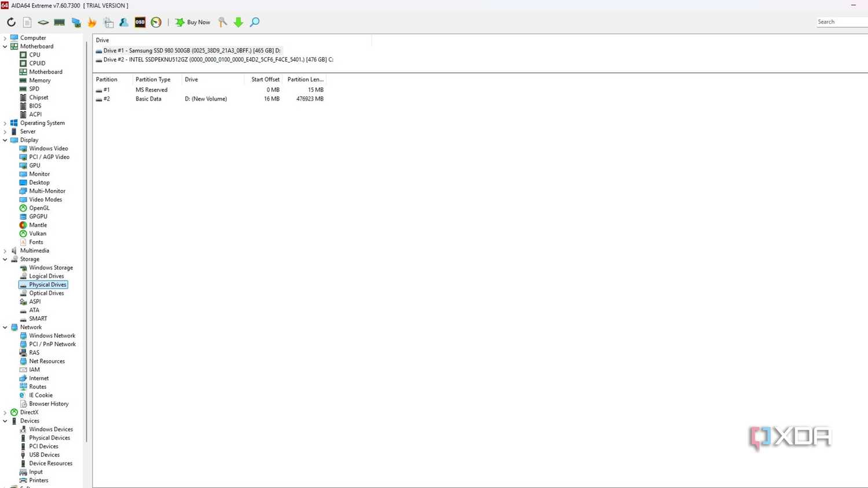
Task: Click the benchmark gauge icon in toolbar
Action: 156,22
